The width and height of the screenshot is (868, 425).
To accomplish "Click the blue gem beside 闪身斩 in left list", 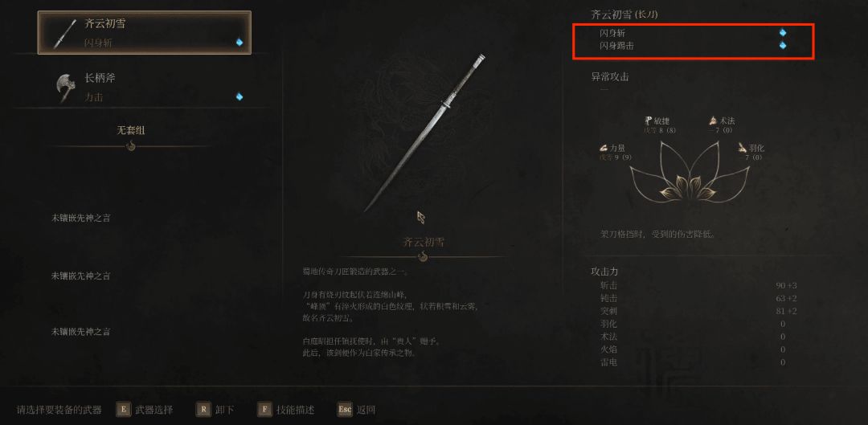I will pos(240,42).
